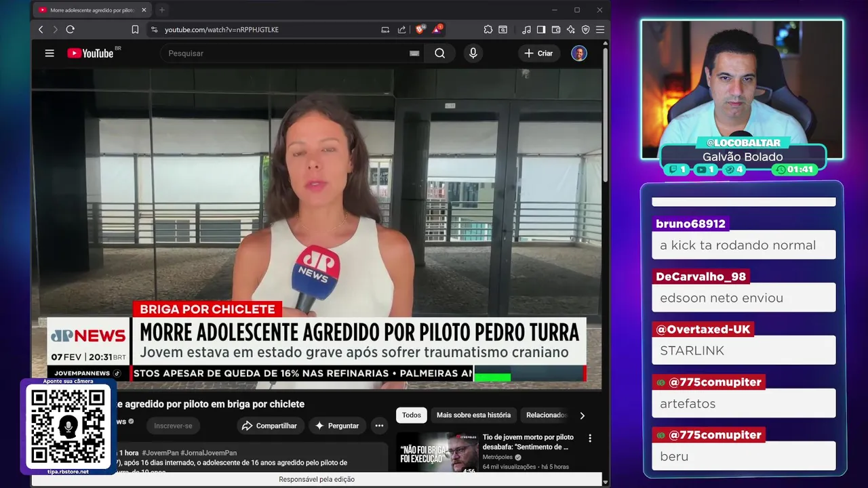Viewport: 868px width, 488px height.
Task: Click the STARLINK chat message
Action: pos(743,350)
